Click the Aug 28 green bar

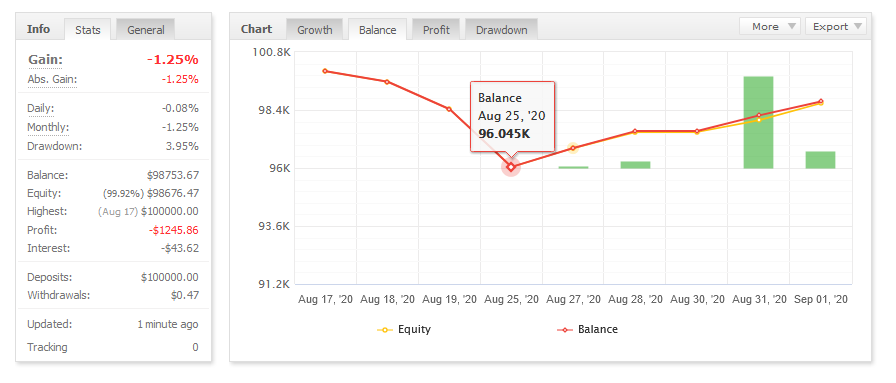pos(635,165)
